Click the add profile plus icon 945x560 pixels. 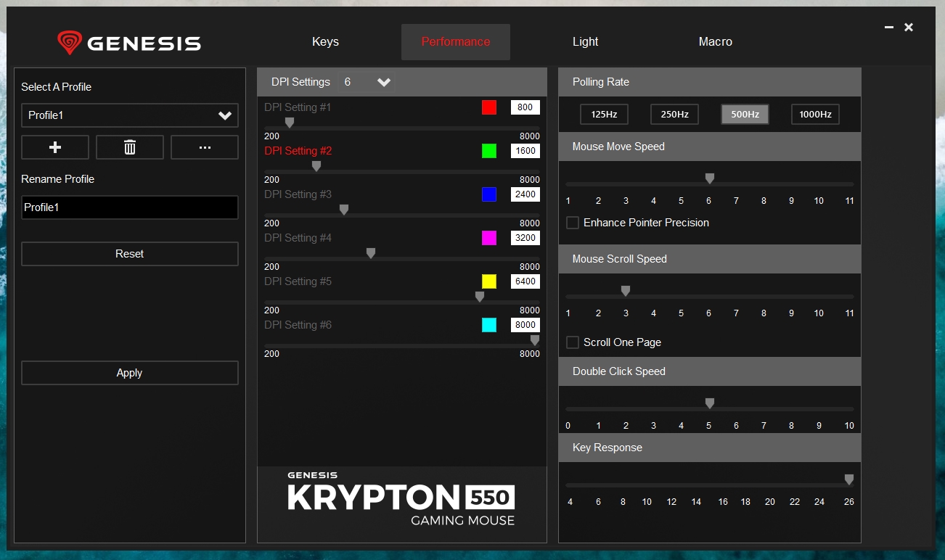coord(55,147)
